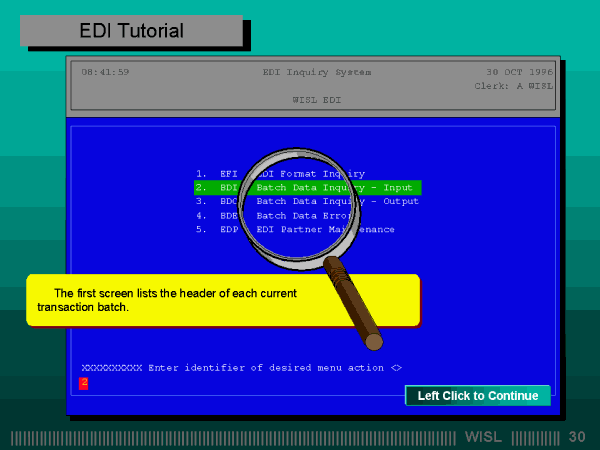Click the Enter identifier prompt text
600x450 pixels.
[x=240, y=368]
